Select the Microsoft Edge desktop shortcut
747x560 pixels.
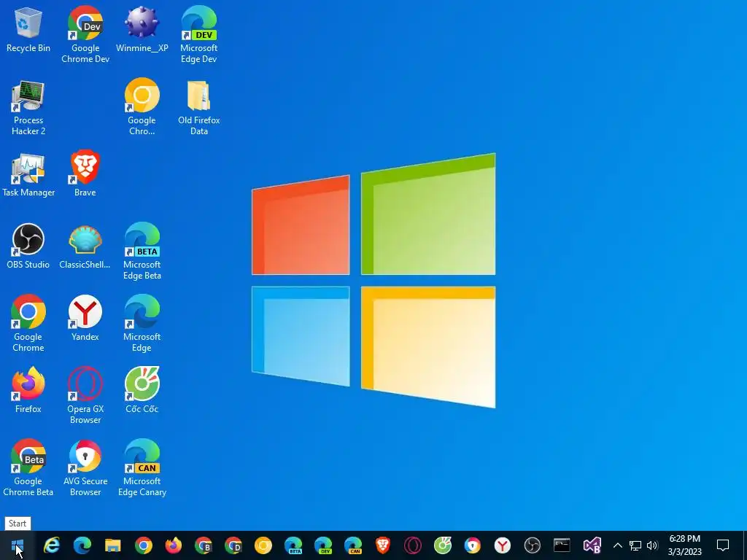coord(142,324)
